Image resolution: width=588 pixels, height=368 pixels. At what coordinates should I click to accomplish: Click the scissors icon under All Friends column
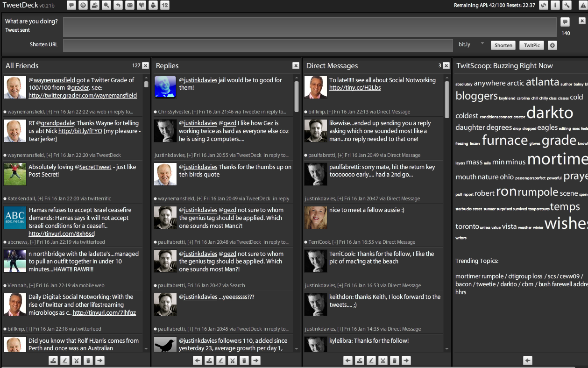(x=77, y=361)
